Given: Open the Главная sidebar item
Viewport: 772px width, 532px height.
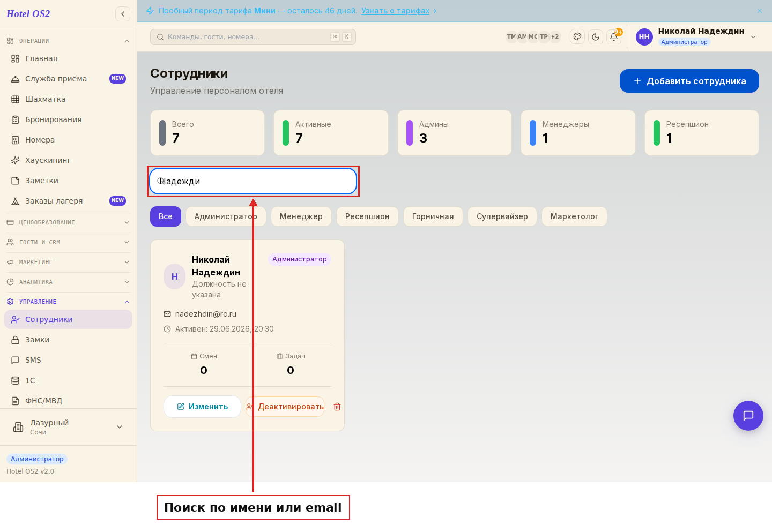Looking at the screenshot, I should [x=68, y=58].
